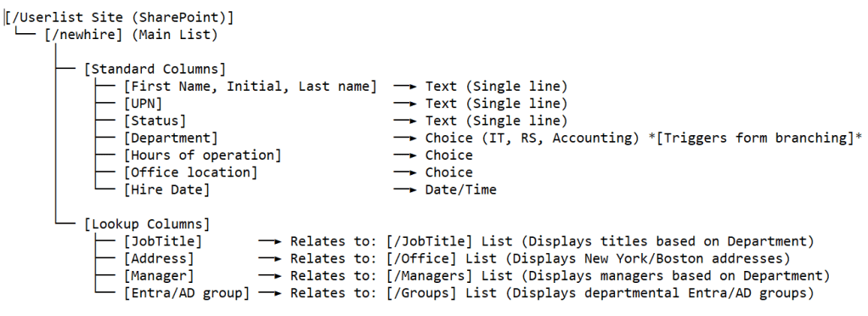
Task: Select the [Status] column entry
Action: click(x=155, y=121)
